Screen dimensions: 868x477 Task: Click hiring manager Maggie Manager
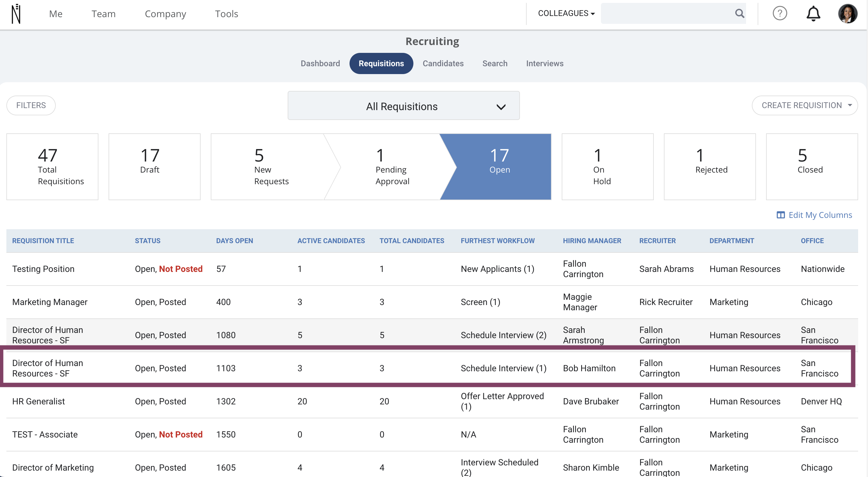580,302
